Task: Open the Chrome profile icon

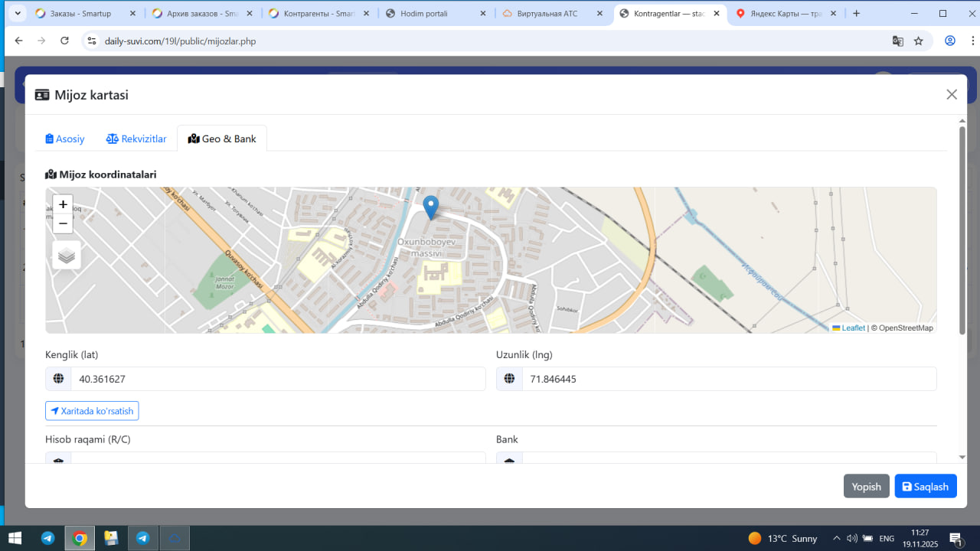Action: [x=950, y=41]
